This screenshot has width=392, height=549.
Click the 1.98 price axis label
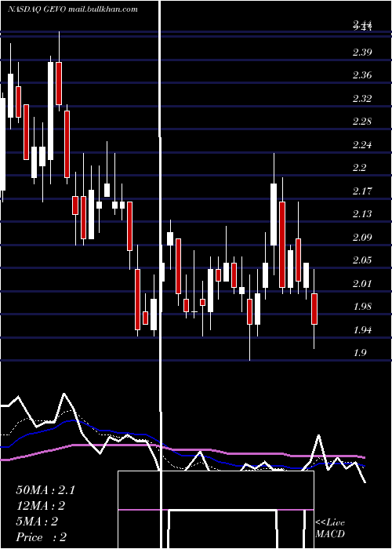362,307
